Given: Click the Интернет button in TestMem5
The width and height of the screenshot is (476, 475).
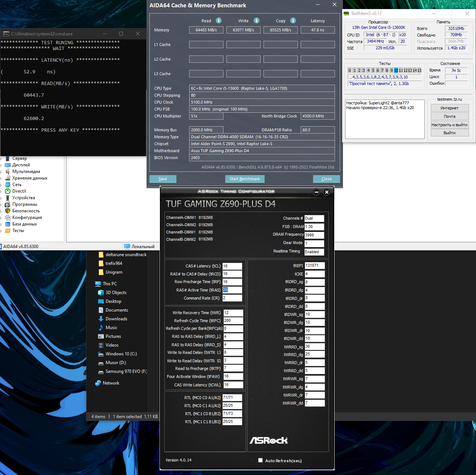Looking at the screenshot, I should 449,108.
